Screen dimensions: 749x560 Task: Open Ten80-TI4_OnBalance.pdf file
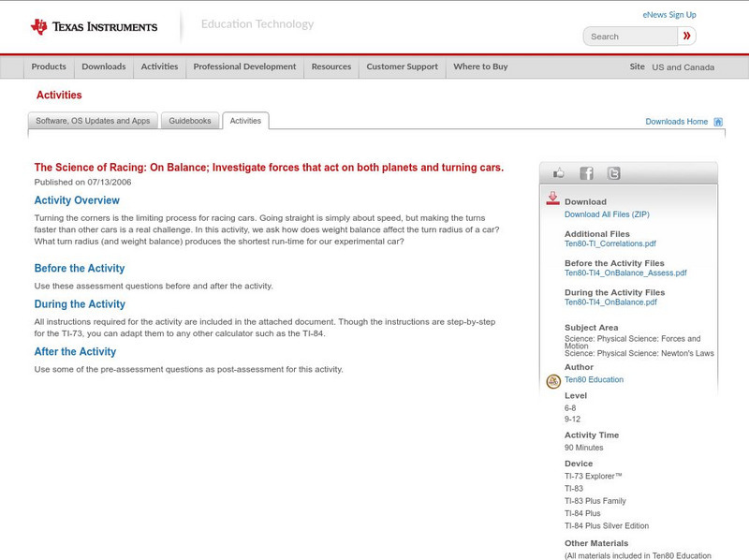click(610, 302)
